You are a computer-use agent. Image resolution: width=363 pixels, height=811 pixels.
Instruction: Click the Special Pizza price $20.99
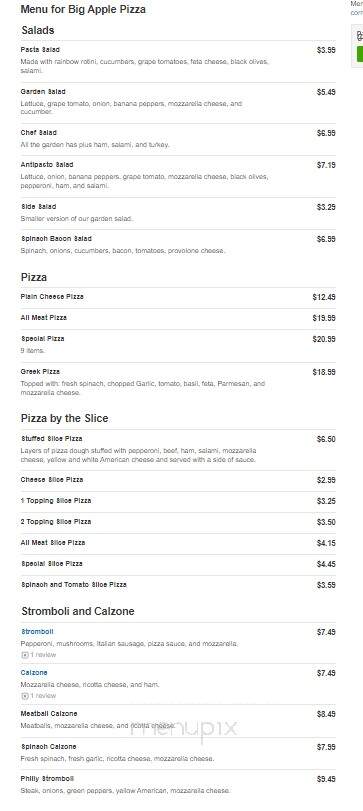pos(324,339)
